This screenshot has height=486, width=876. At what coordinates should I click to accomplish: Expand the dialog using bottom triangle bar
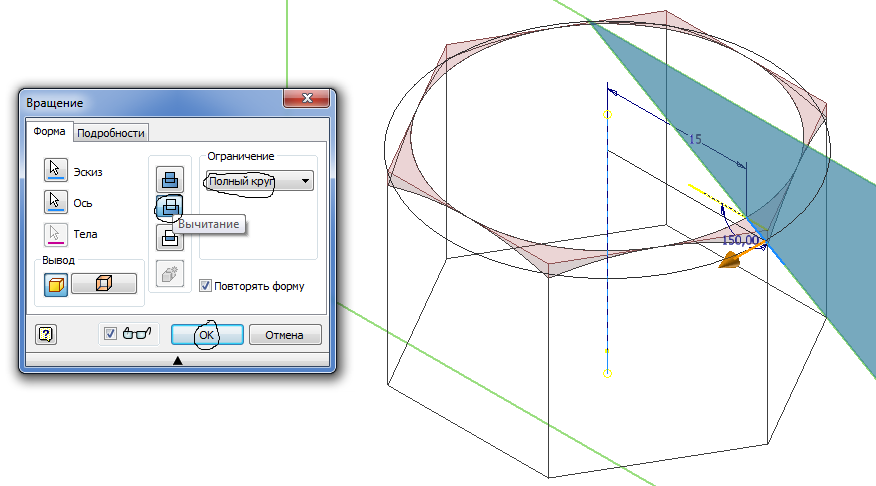click(x=178, y=361)
